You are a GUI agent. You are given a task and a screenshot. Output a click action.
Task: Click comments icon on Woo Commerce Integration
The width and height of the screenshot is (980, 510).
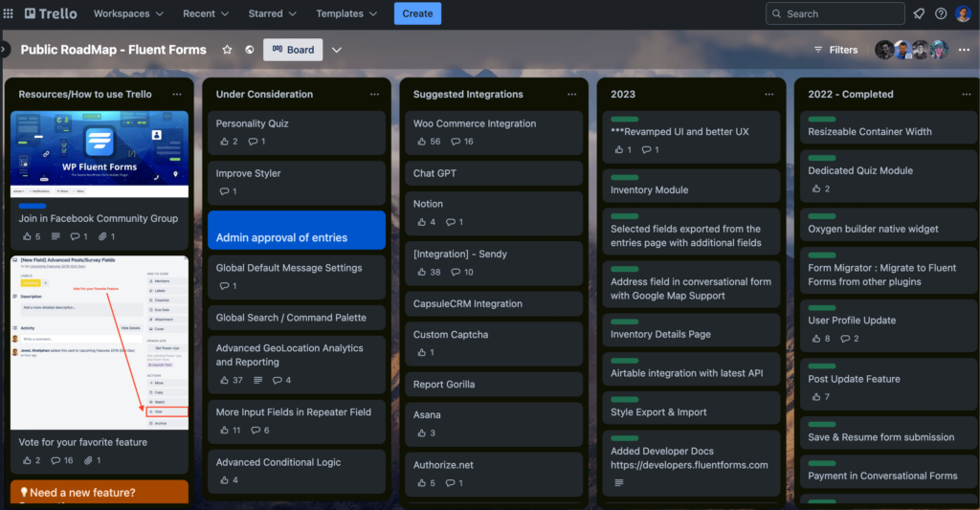456,142
